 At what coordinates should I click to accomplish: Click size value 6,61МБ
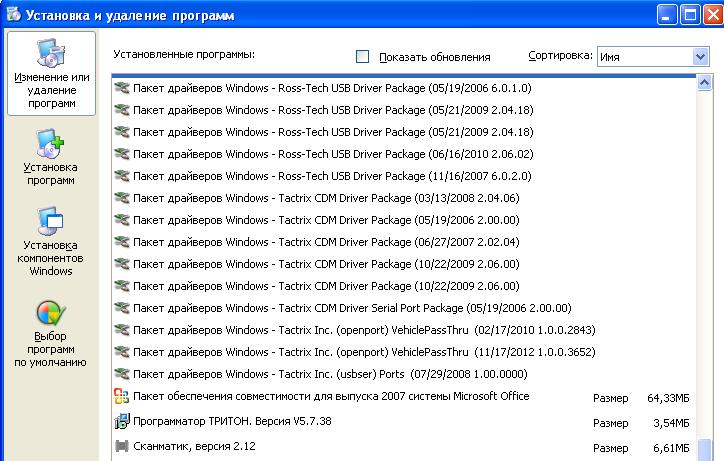[671, 448]
